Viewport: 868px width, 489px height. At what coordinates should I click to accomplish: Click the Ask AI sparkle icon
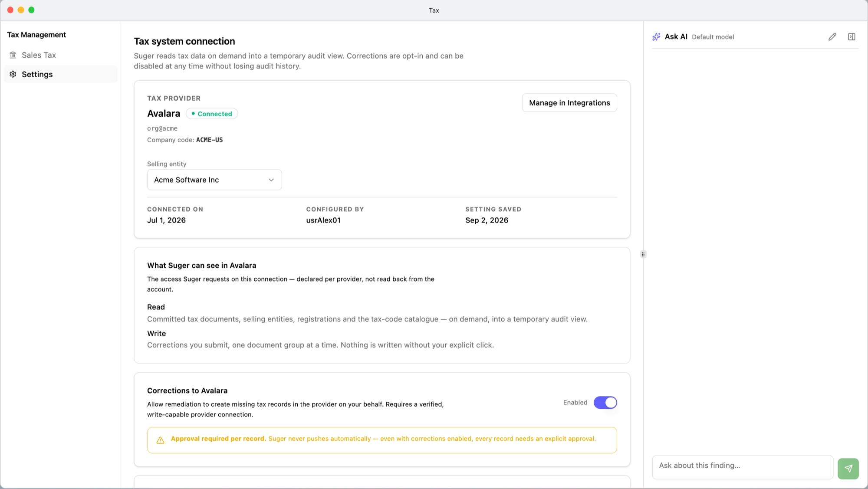tap(656, 37)
